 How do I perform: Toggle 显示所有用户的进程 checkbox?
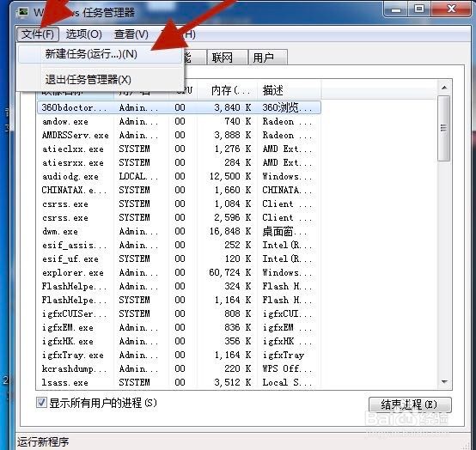(41, 403)
